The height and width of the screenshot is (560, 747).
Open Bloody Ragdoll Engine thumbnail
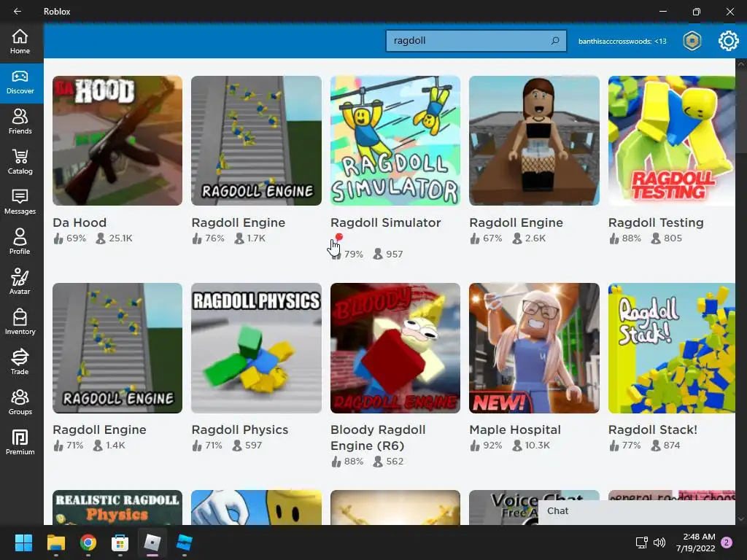tap(395, 348)
